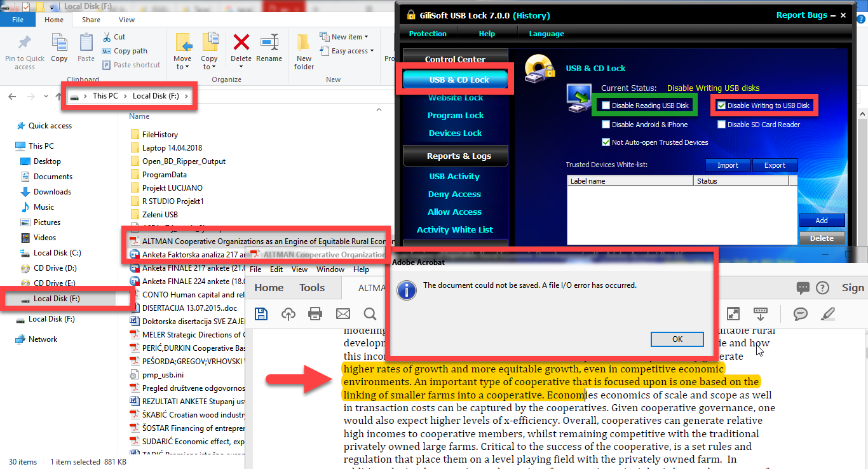The width and height of the screenshot is (868, 469).
Task: Click the Save disk icon in Acrobat
Action: (261, 313)
